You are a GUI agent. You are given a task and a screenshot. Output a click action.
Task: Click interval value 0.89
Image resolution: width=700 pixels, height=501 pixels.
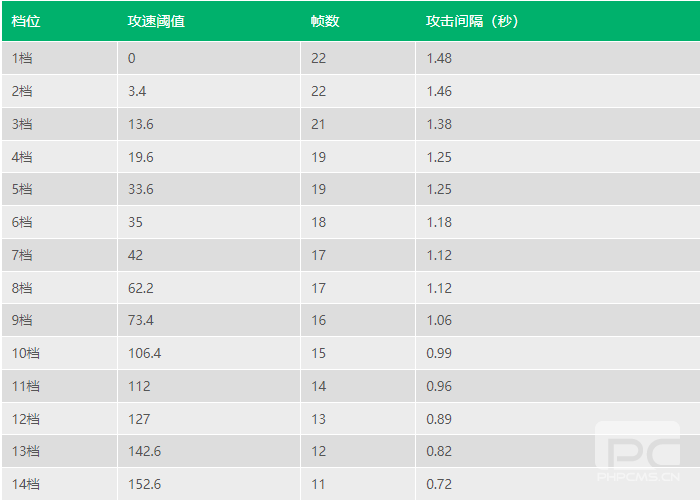439,419
